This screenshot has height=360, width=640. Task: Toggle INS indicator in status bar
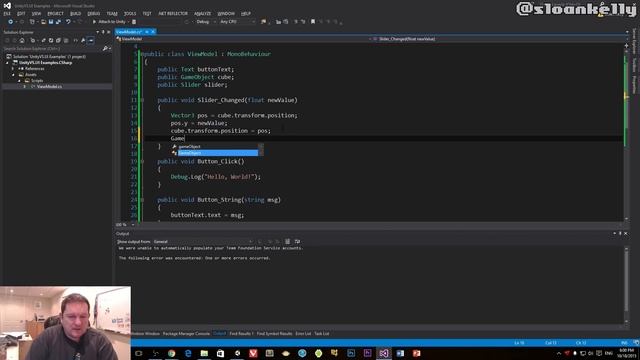click(x=624, y=343)
